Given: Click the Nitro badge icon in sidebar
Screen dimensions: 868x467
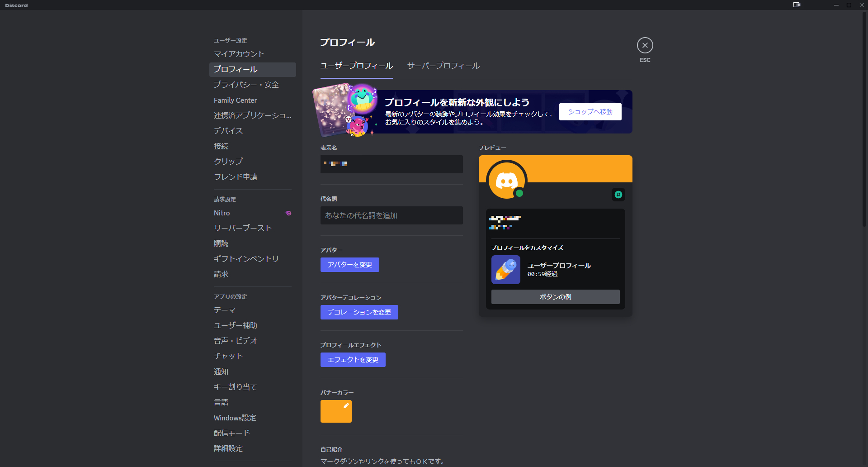Looking at the screenshot, I should (x=288, y=213).
